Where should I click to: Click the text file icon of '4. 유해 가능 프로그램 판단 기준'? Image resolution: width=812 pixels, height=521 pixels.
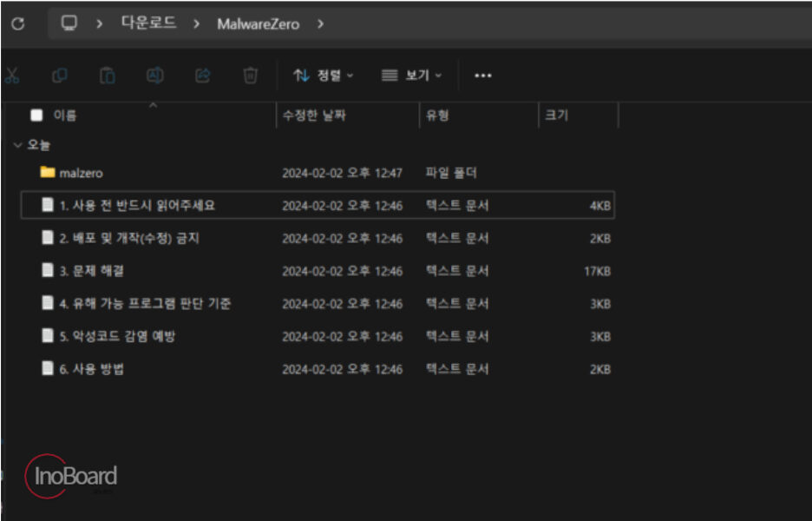point(48,303)
